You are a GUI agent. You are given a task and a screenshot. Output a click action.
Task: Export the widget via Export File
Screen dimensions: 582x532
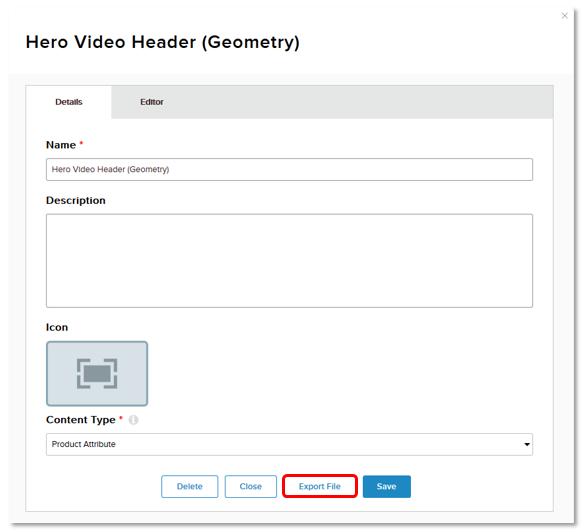(x=320, y=486)
